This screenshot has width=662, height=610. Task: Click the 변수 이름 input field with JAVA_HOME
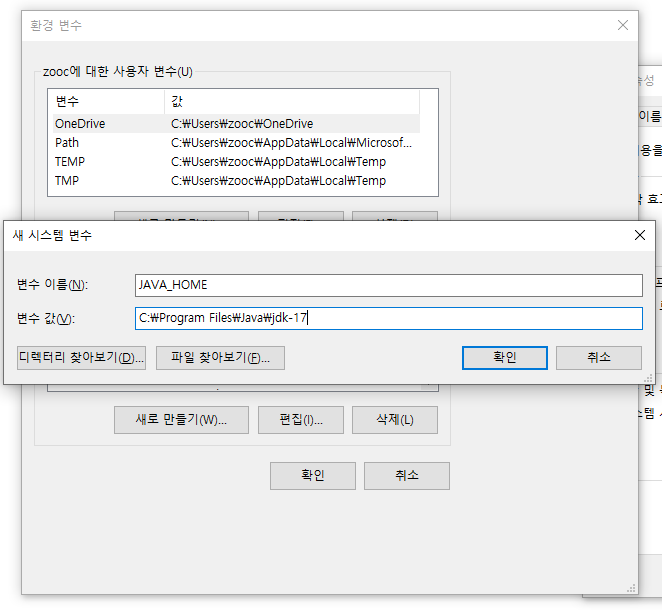pyautogui.click(x=388, y=285)
